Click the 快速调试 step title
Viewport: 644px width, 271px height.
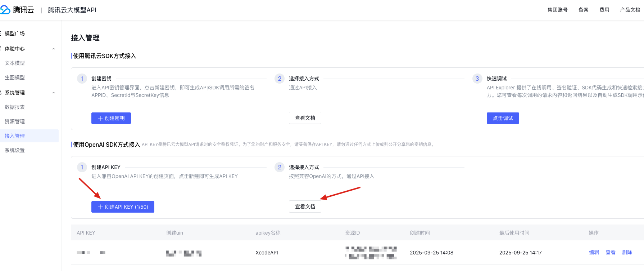click(x=496, y=79)
